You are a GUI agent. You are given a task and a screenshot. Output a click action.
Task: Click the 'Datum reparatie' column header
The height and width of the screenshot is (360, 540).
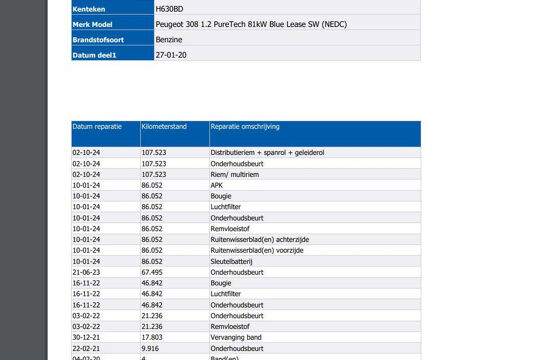(x=106, y=134)
